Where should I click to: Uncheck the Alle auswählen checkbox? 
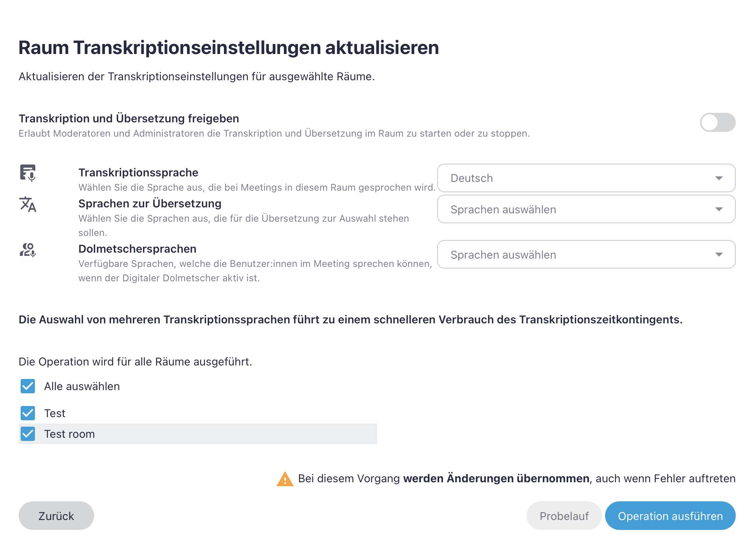[27, 386]
